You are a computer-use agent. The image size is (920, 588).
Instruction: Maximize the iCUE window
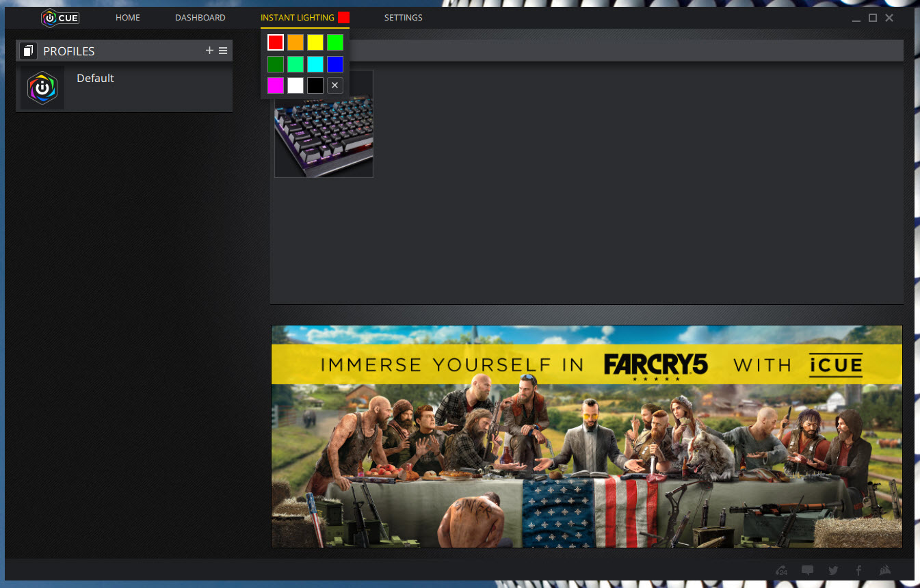pyautogui.click(x=873, y=18)
